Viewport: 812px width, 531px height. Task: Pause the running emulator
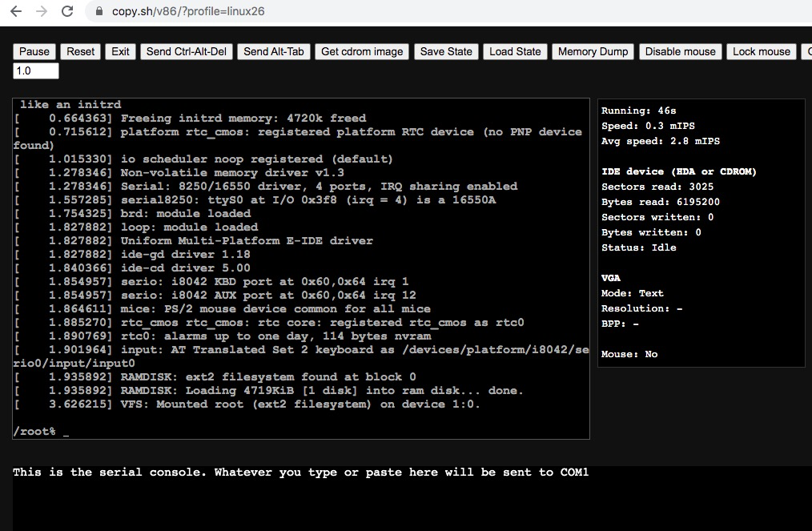pyautogui.click(x=34, y=50)
